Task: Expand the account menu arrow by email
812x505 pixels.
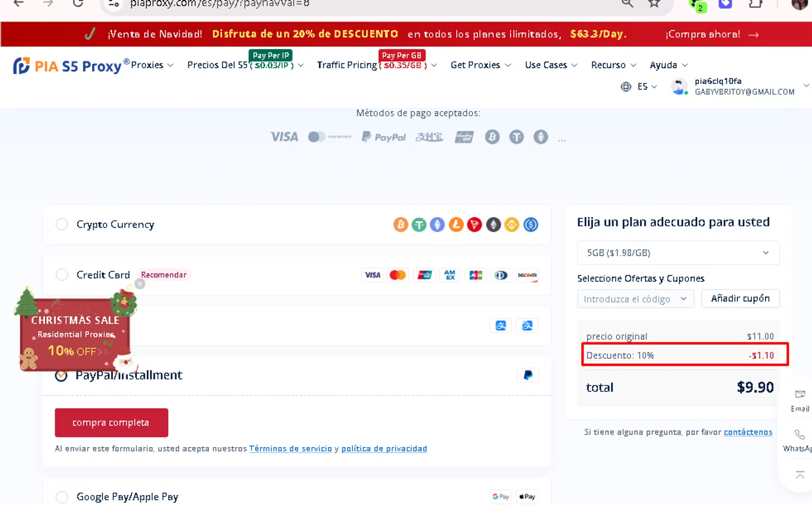Action: pyautogui.click(x=806, y=86)
